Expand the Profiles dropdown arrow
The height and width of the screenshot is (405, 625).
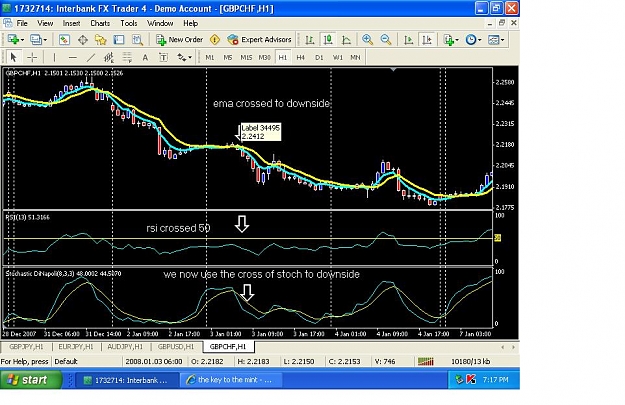tap(45, 40)
